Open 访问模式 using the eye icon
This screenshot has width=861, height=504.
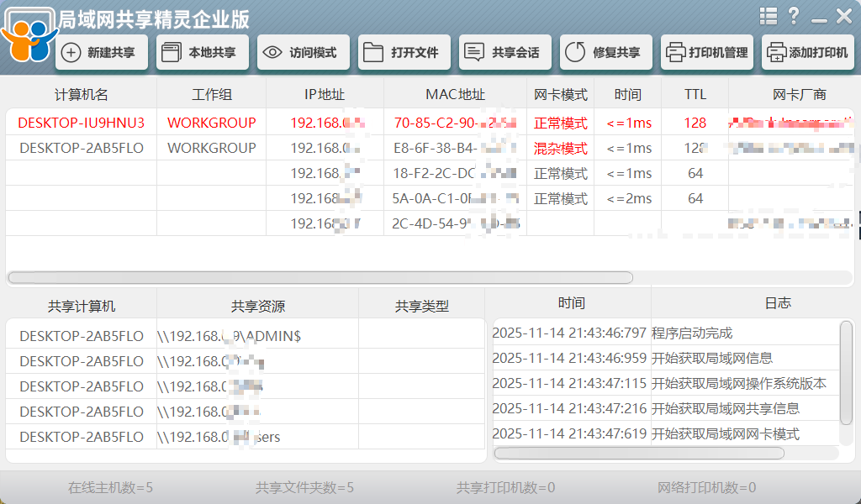pos(271,51)
